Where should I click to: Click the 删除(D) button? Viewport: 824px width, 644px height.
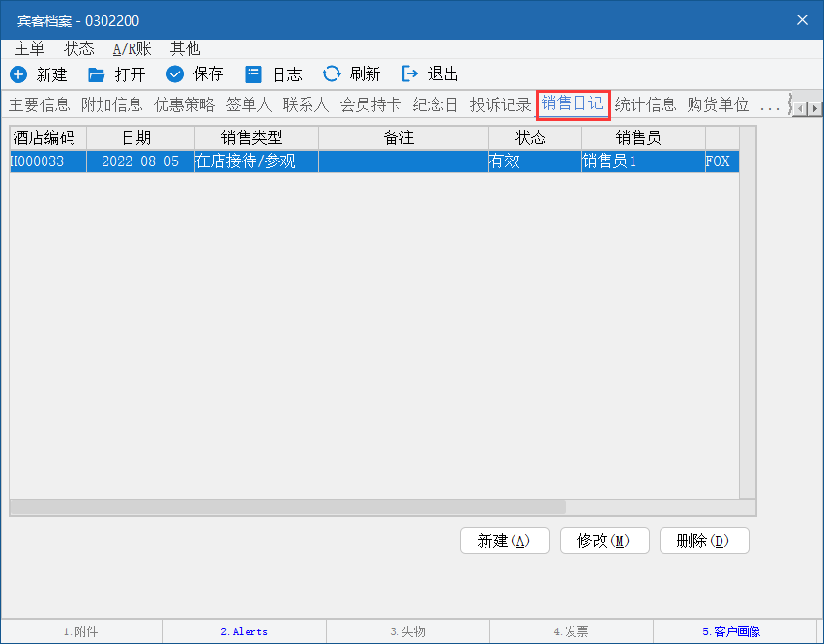tap(704, 541)
